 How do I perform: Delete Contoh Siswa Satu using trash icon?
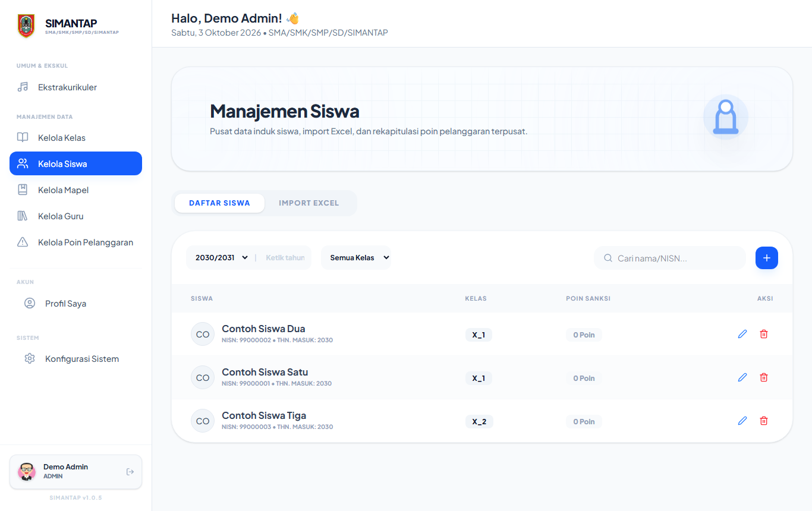click(764, 377)
